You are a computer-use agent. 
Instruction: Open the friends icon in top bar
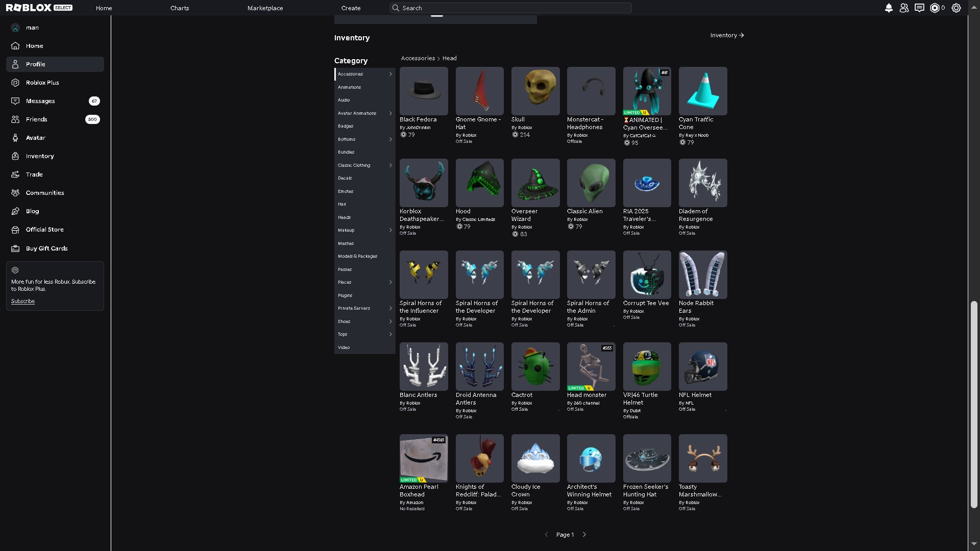pos(904,8)
